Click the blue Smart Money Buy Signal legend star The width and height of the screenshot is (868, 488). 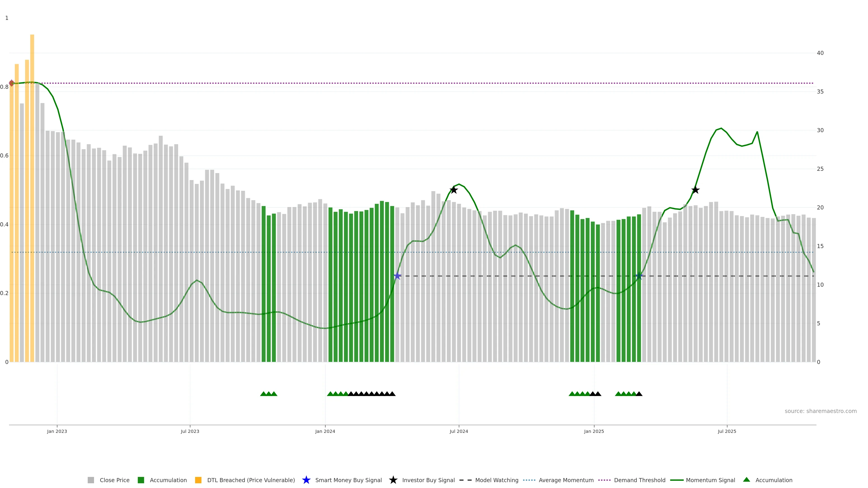click(306, 480)
